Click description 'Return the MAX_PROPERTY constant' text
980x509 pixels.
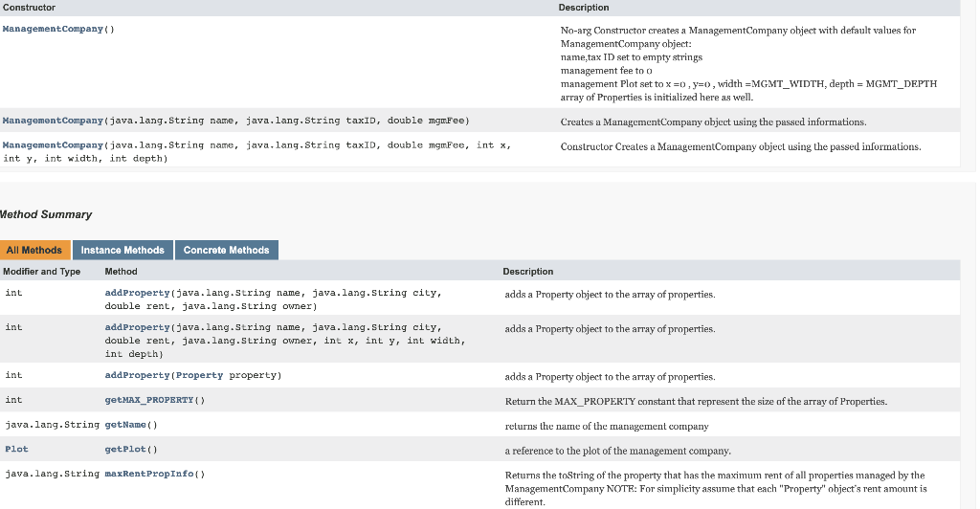click(697, 401)
